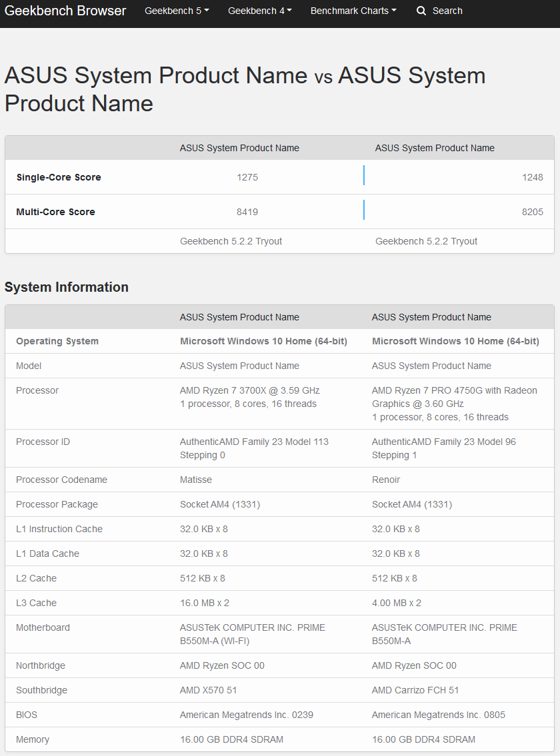
Task: Click the L1 Data Cache label
Action: 47,554
